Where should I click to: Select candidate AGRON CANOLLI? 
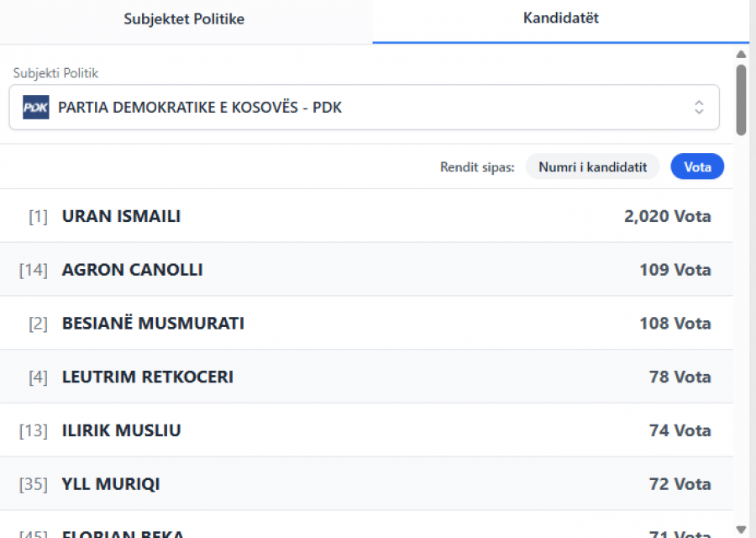coord(132,270)
